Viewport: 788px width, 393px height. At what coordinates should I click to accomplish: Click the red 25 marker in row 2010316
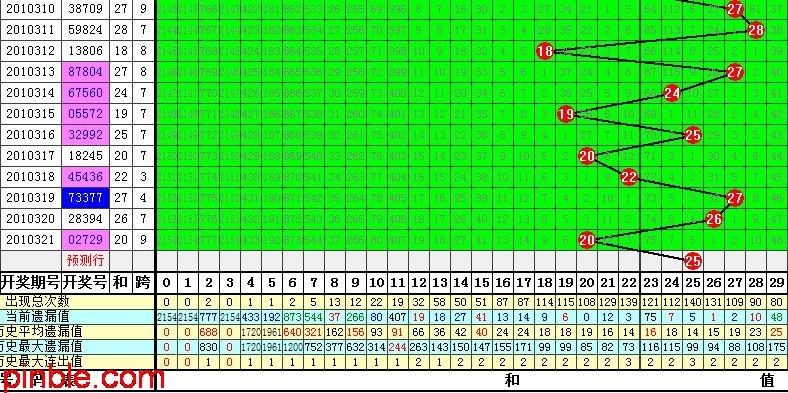(693, 135)
